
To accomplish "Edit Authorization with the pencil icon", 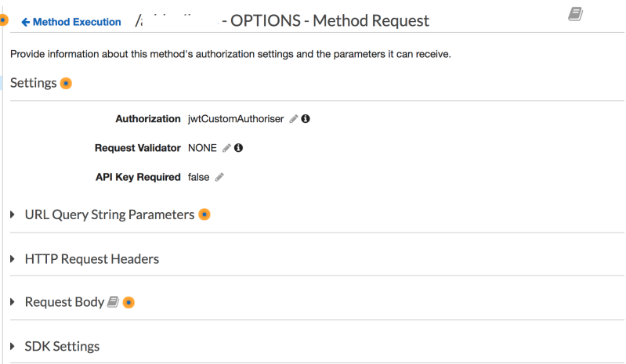I will 294,119.
